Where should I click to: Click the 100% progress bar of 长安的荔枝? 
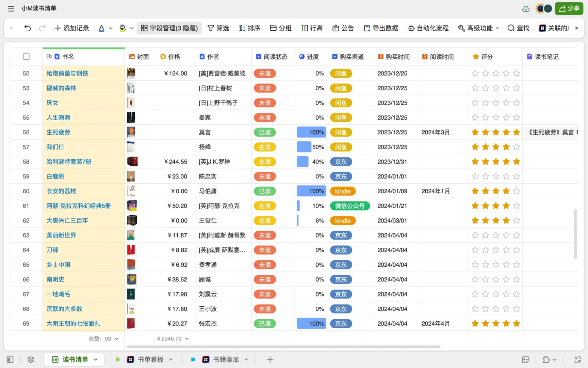coord(311,191)
